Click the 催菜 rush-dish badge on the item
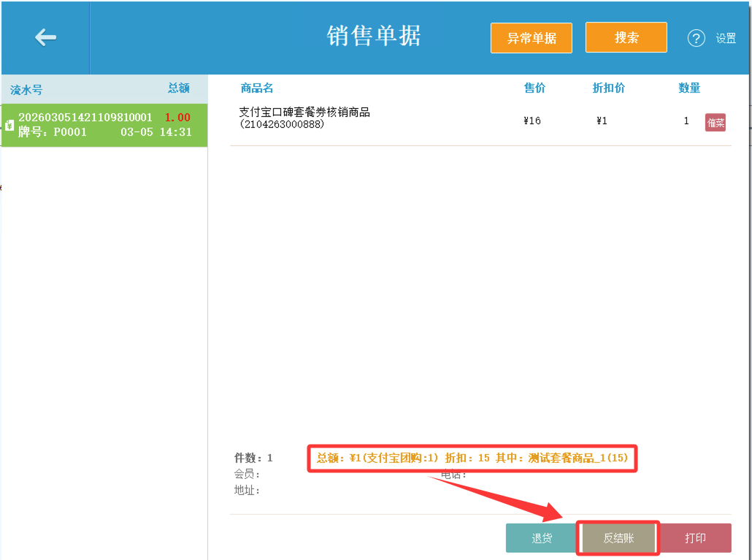752x560 pixels. click(714, 122)
